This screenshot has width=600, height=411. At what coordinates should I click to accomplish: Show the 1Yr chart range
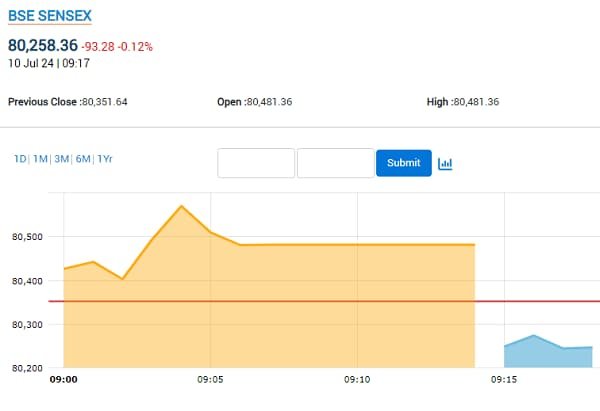coord(105,159)
